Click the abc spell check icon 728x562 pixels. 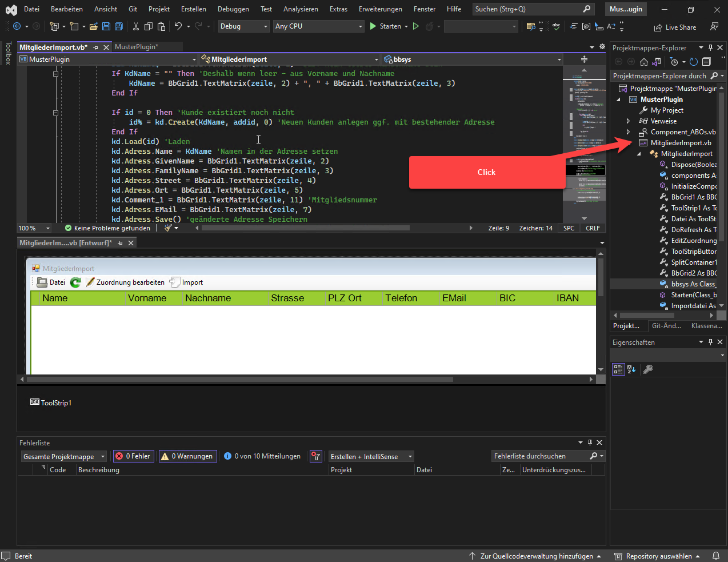click(556, 26)
